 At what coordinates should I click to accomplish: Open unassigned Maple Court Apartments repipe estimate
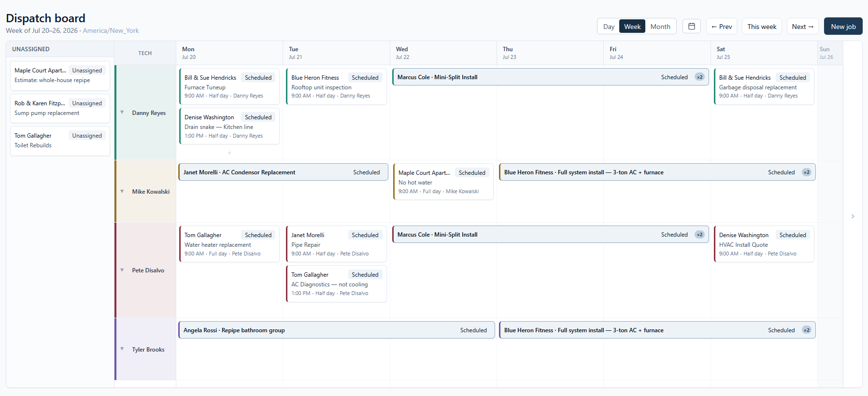click(60, 75)
